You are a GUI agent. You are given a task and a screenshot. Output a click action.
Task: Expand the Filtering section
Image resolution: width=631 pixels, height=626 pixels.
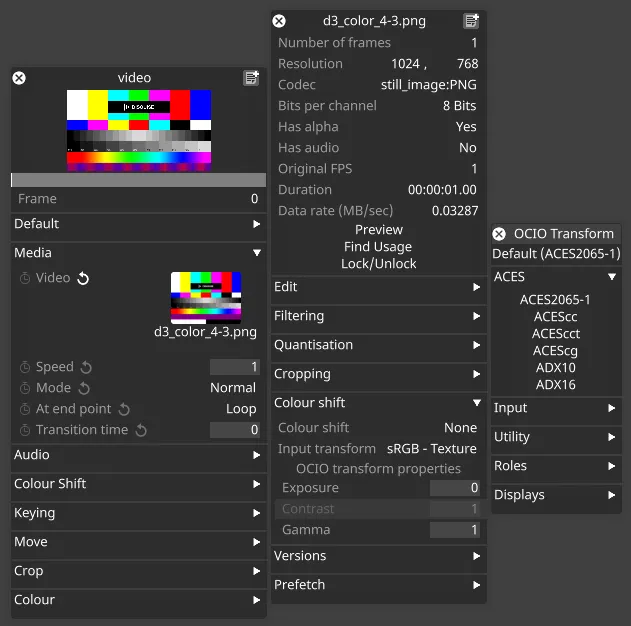coord(379,316)
